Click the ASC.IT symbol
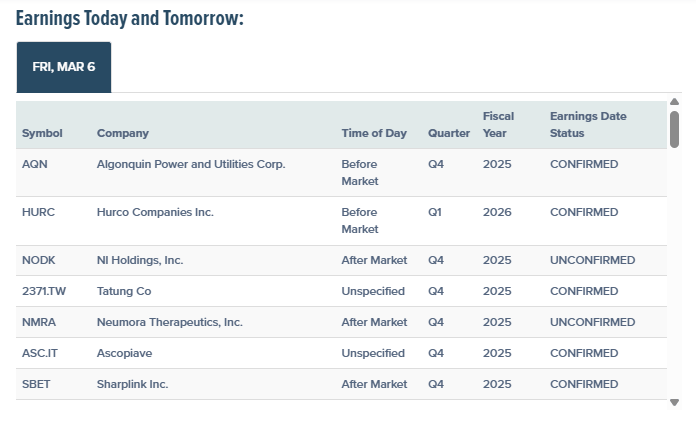 (41, 353)
